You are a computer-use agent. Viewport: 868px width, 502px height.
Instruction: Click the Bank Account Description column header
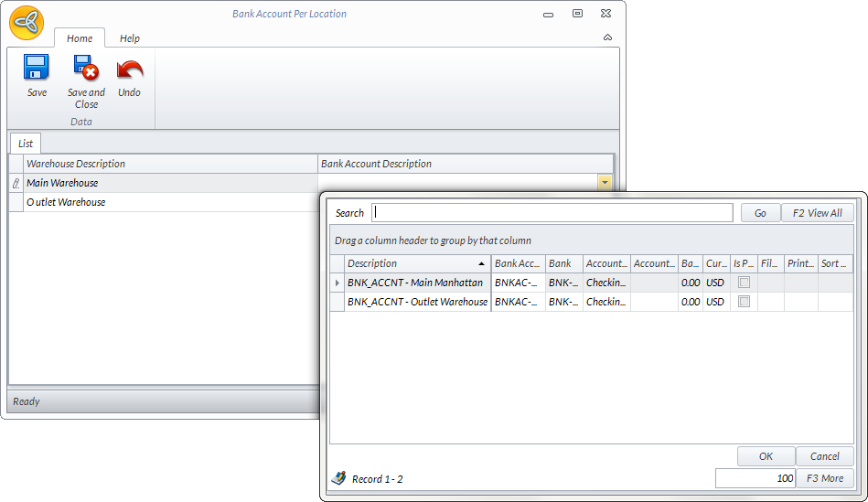click(466, 164)
